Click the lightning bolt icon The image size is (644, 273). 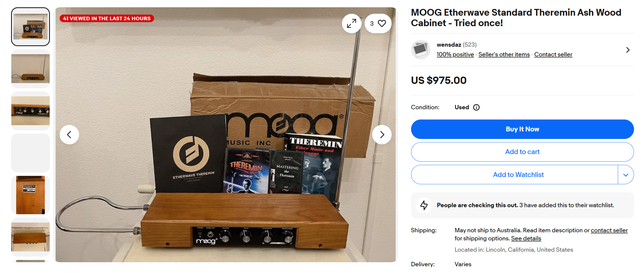[424, 205]
